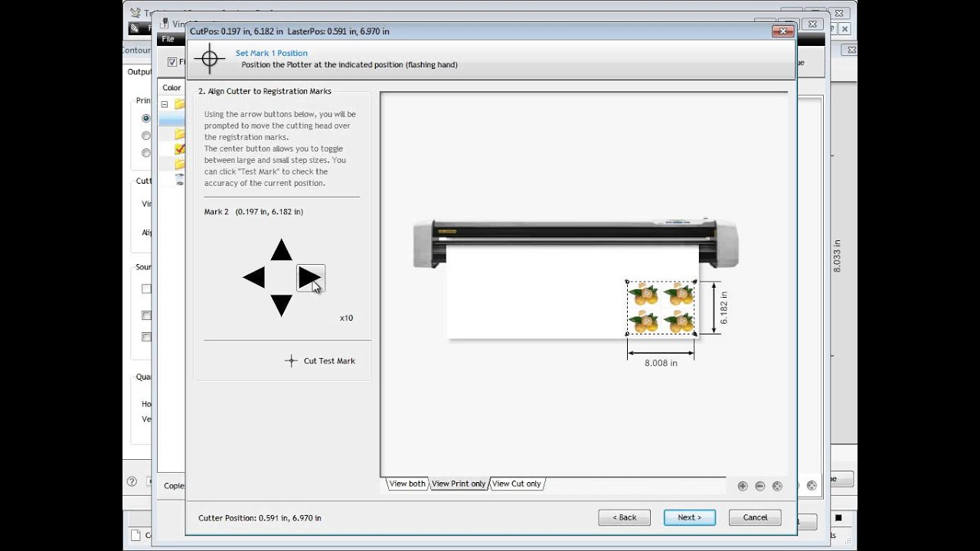Toggle the first checkbox under the Source group
Screen dimensions: 980x551
click(145, 289)
